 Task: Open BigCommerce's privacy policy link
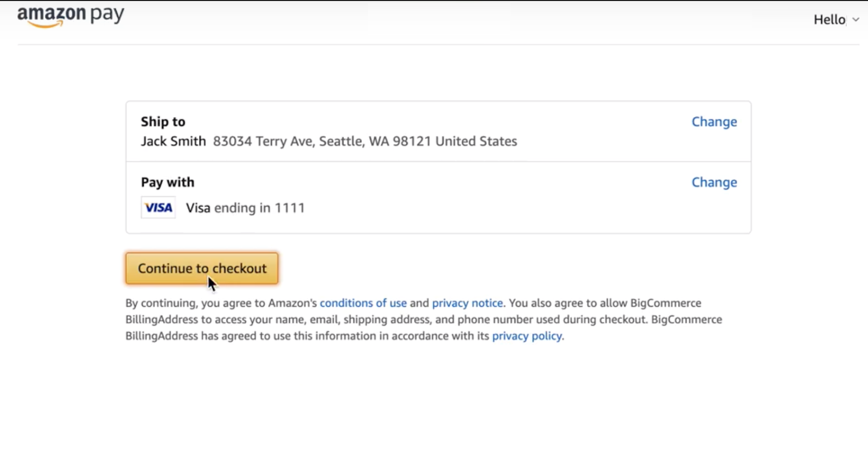(x=527, y=336)
